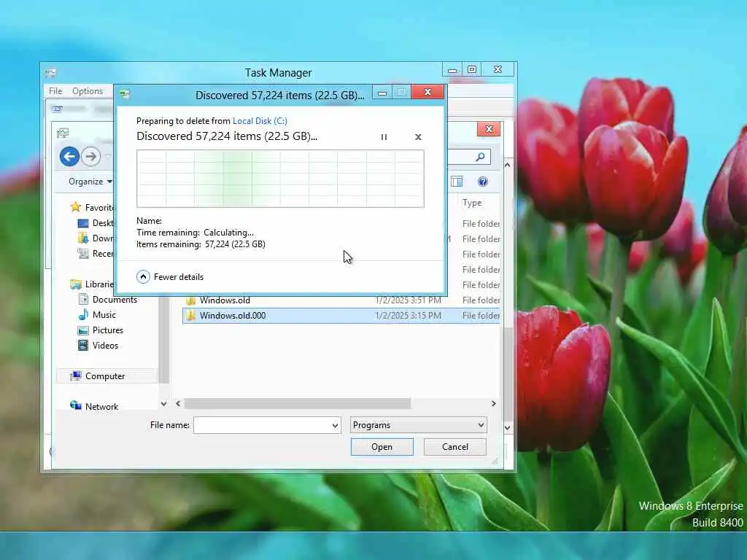This screenshot has height=560, width=747.
Task: Minimize the Task Manager window
Action: click(452, 70)
